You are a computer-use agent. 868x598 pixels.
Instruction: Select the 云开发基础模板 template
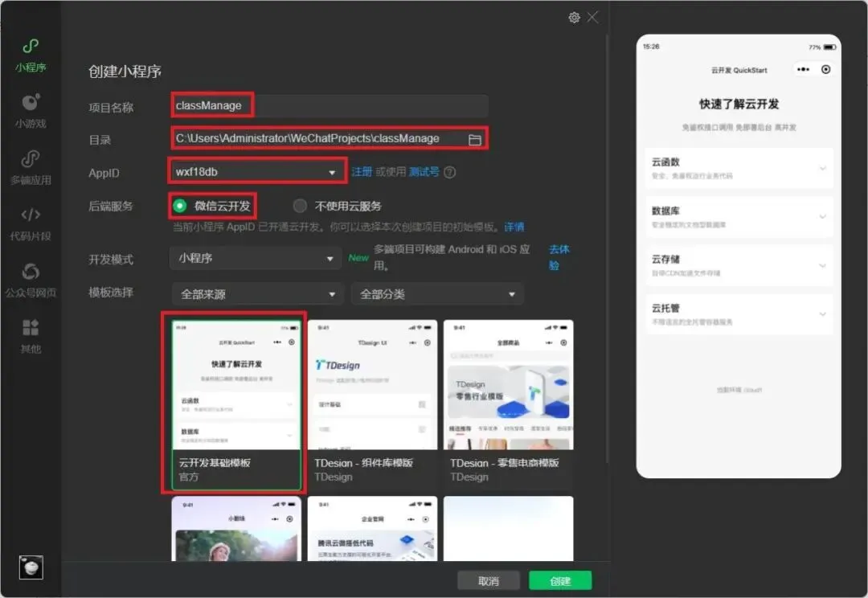(x=236, y=404)
